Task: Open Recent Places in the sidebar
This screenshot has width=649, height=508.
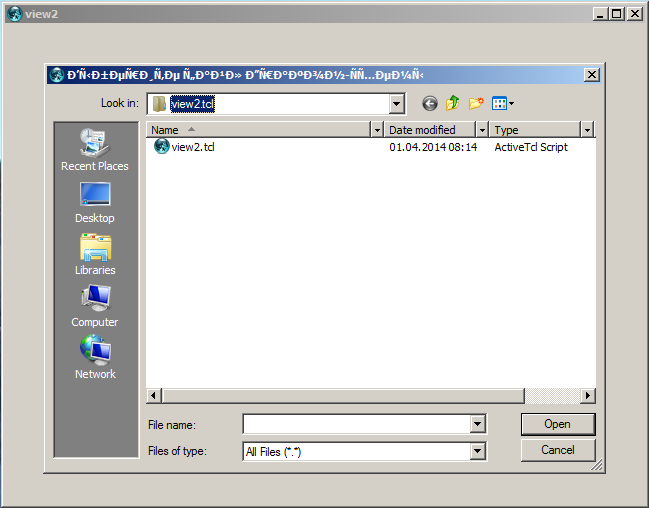Action: pyautogui.click(x=94, y=149)
